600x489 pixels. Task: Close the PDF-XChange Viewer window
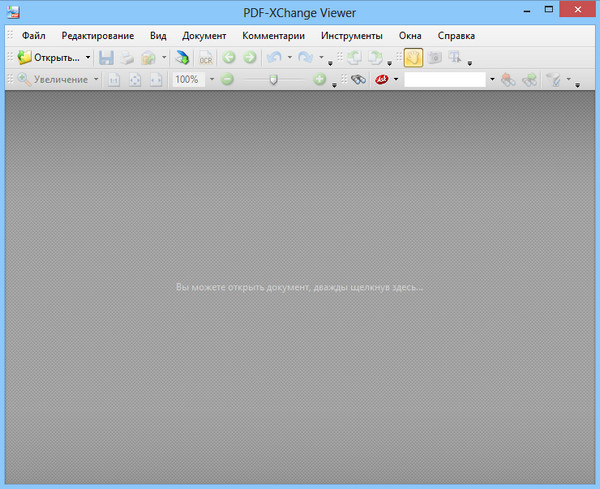[578, 9]
